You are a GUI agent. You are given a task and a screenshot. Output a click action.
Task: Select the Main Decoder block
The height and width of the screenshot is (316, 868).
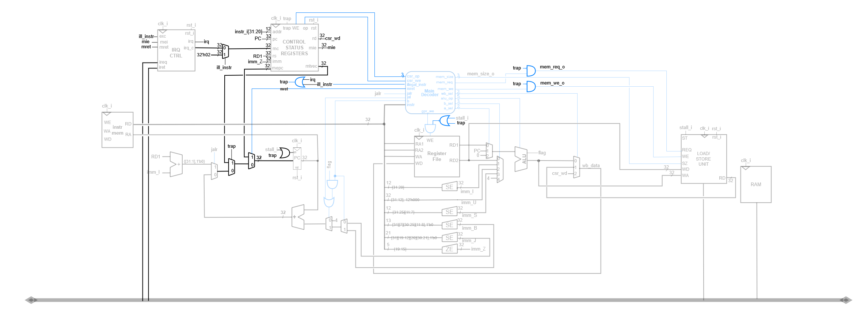[430, 93]
